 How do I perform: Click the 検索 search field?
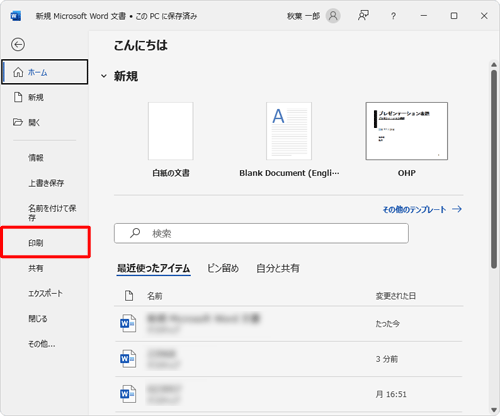pos(261,233)
